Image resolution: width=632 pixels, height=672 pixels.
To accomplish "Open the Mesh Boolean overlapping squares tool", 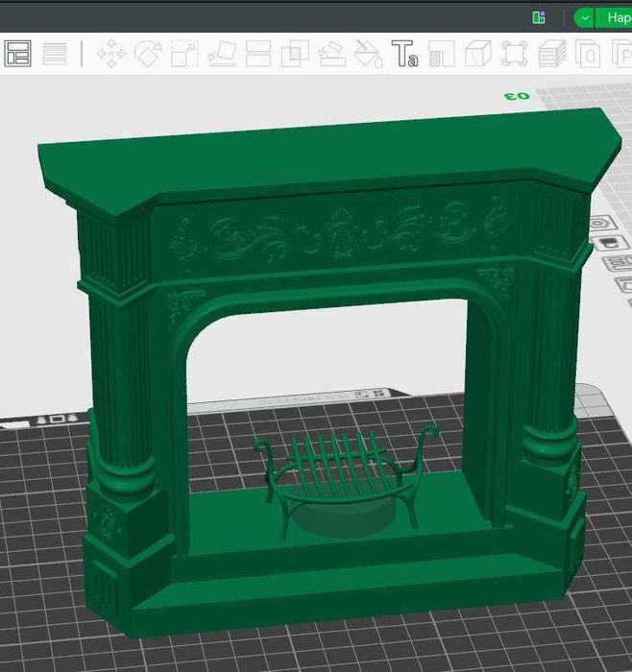I will (x=295, y=54).
